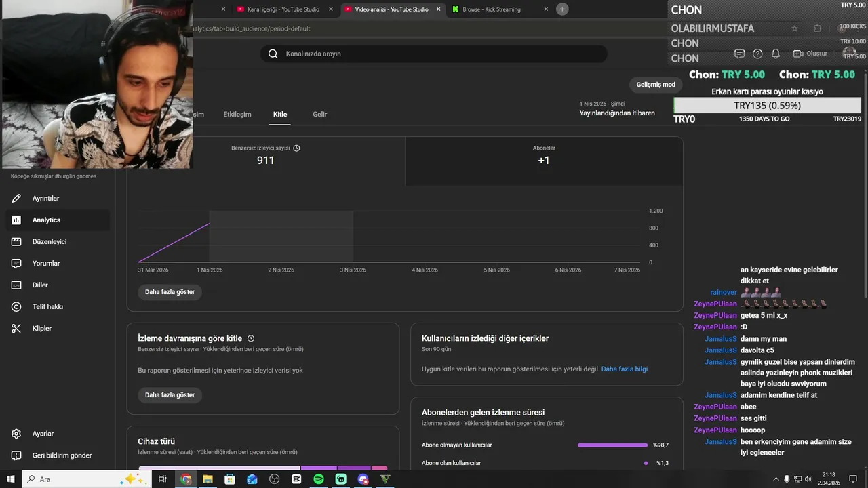
Task: Open CapCut from the taskbar
Action: click(x=296, y=479)
